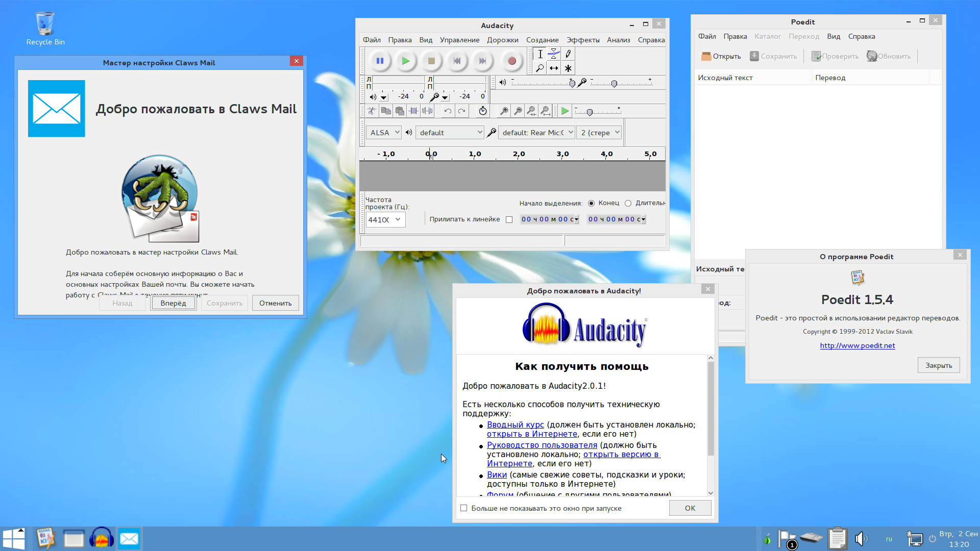Click the Audacity welcome dialog vertical scrollbar
The width and height of the screenshot is (980, 551).
pos(710,408)
